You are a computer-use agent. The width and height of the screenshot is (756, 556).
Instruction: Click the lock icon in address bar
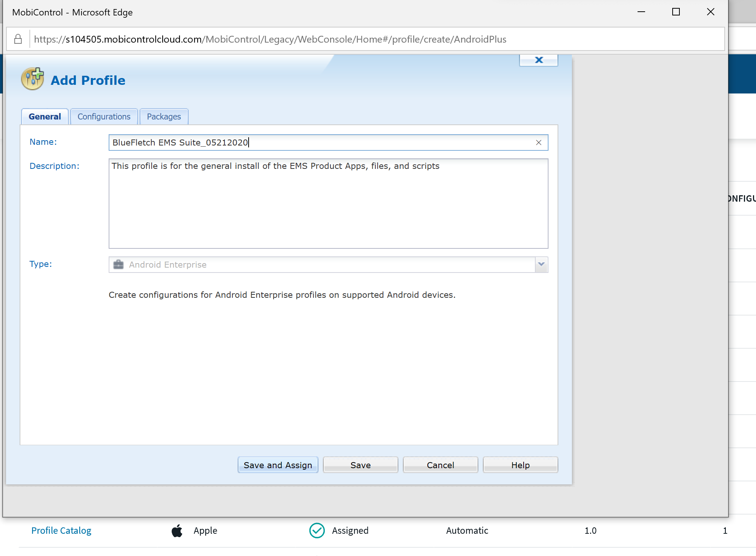[x=18, y=39]
